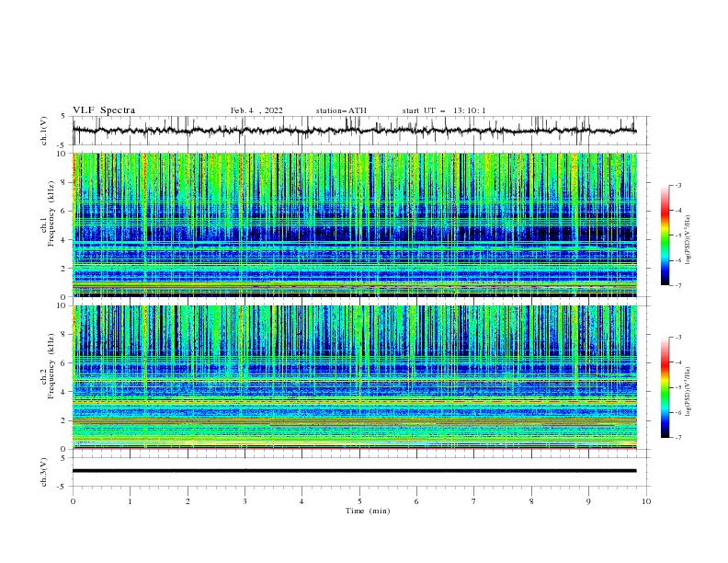
Task: Click the "6" frequency tick of ch.1
Action: 65,211
